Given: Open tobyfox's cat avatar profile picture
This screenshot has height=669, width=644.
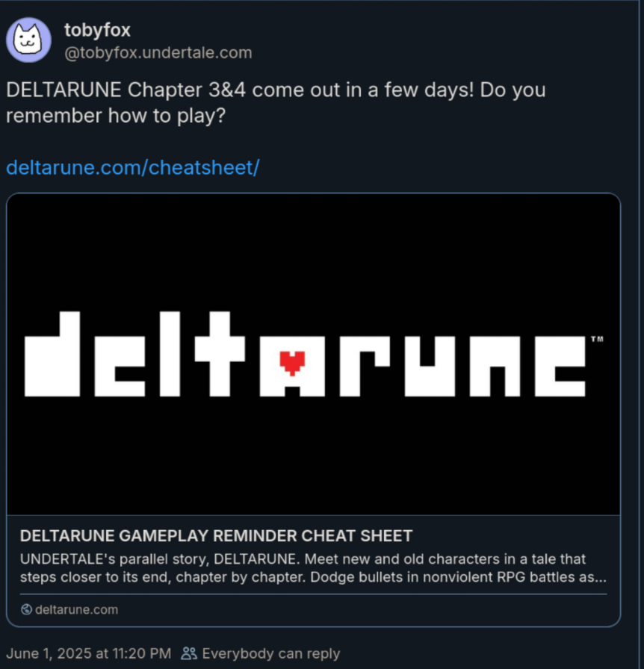Looking at the screenshot, I should pyautogui.click(x=28, y=40).
